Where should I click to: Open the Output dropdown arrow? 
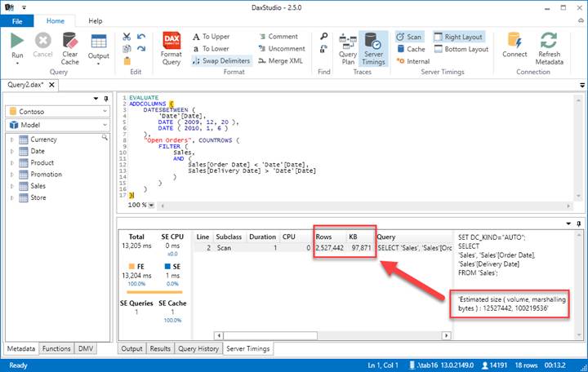[x=99, y=64]
